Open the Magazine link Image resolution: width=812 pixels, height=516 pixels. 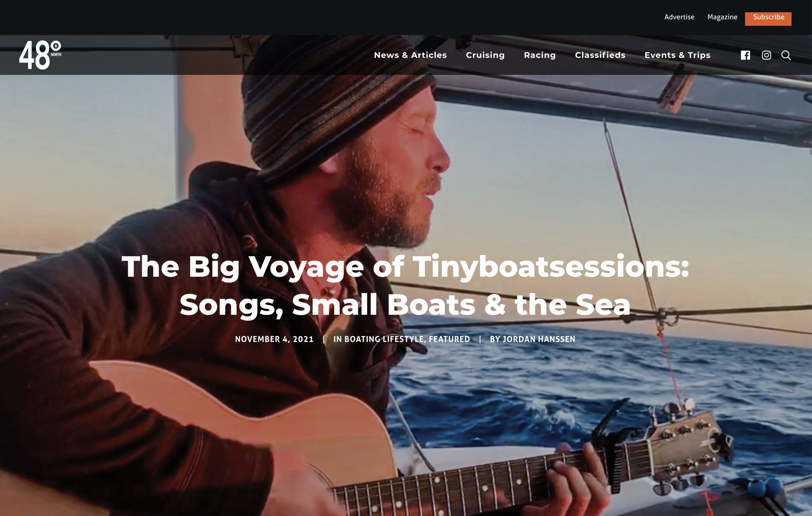[x=722, y=17]
